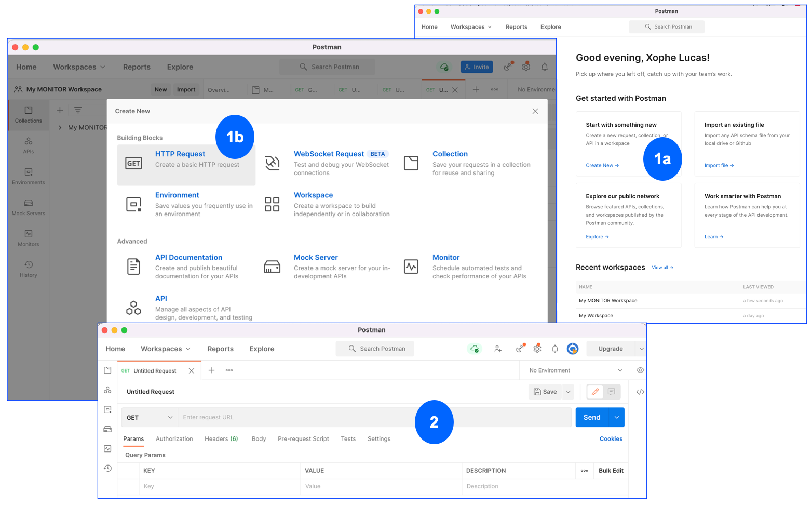Open Mock Servers in the middle window sidebar
The image size is (812, 505).
pos(29,208)
